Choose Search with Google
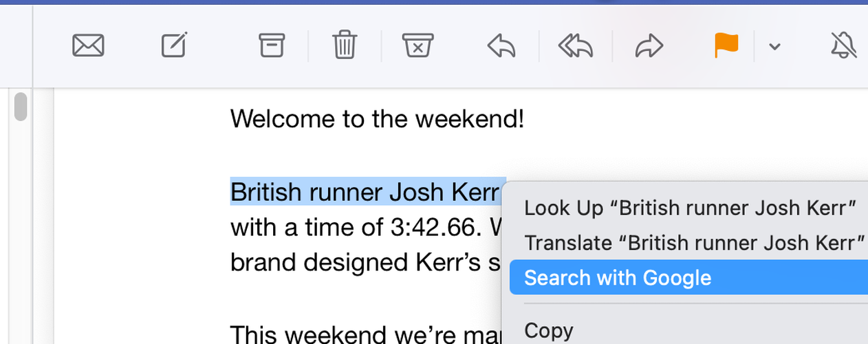Screen dimensions: 868x344 688,278
